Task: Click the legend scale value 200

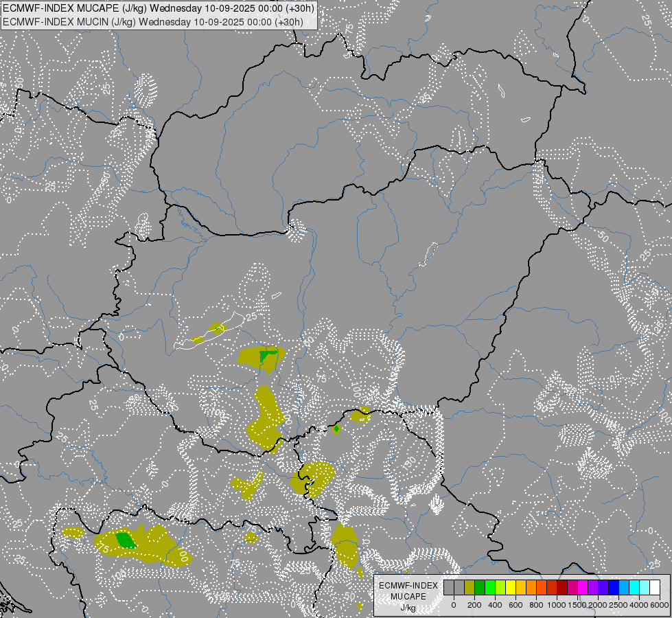Action: 474,605
